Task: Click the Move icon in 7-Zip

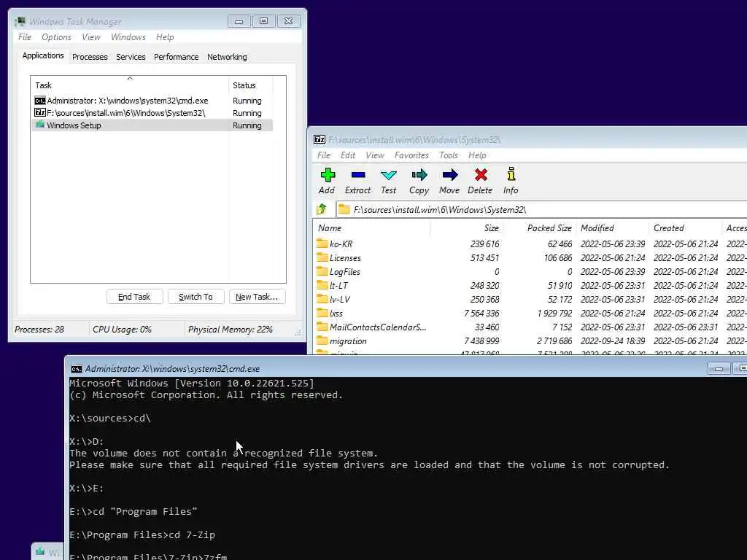Action: pos(449,175)
